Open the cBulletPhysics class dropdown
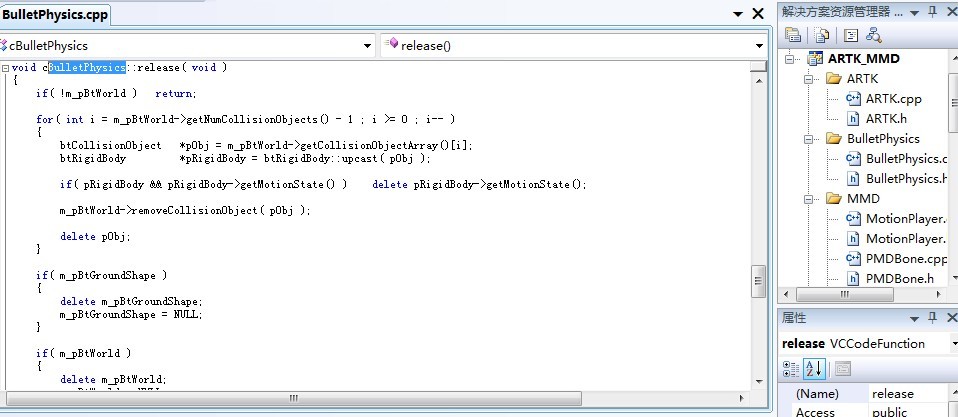The image size is (958, 417). [x=367, y=46]
